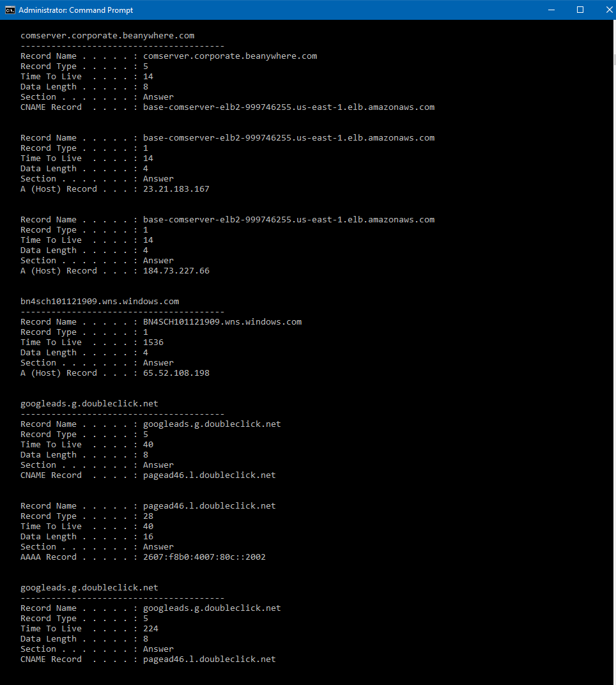The height and width of the screenshot is (685, 616).
Task: Click the IP address 23.21.183.167
Action: (178, 189)
